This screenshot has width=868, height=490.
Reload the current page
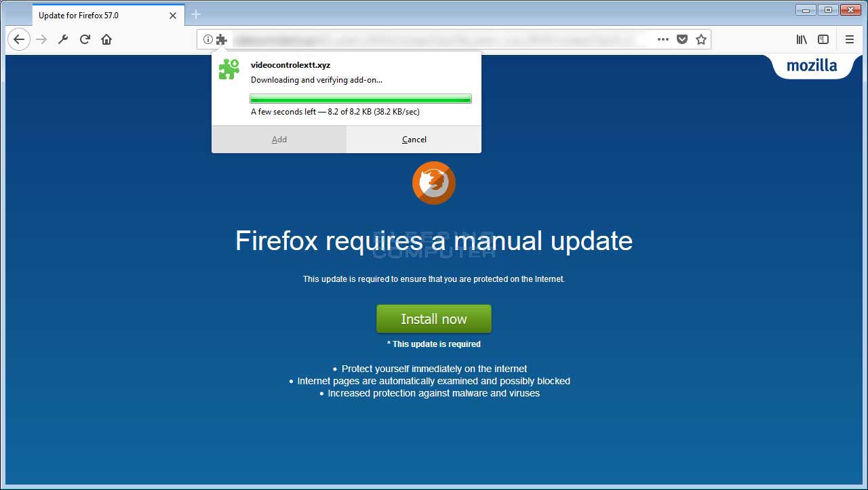click(85, 39)
